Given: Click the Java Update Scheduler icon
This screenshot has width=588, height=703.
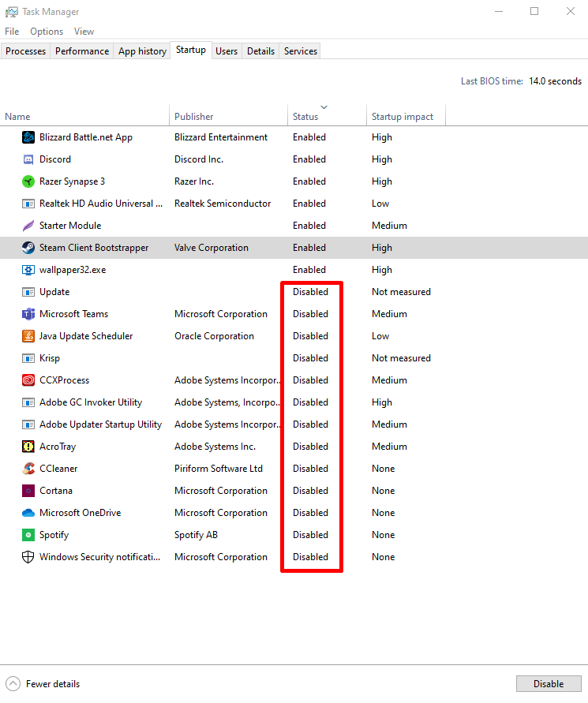Looking at the screenshot, I should 28,336.
